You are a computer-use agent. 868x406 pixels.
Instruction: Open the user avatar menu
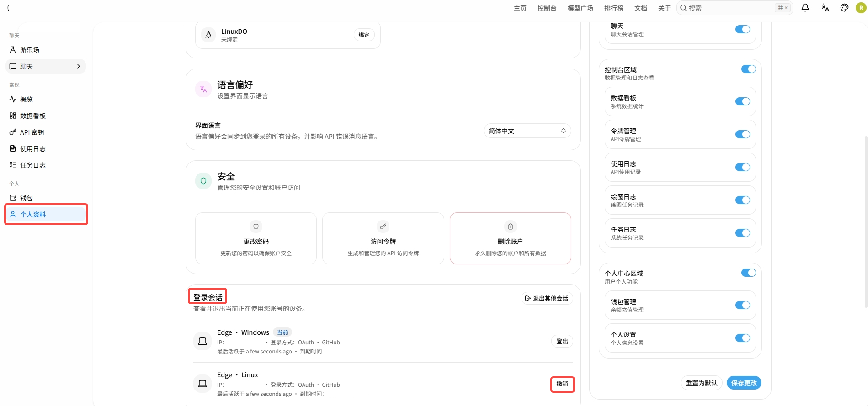point(861,8)
